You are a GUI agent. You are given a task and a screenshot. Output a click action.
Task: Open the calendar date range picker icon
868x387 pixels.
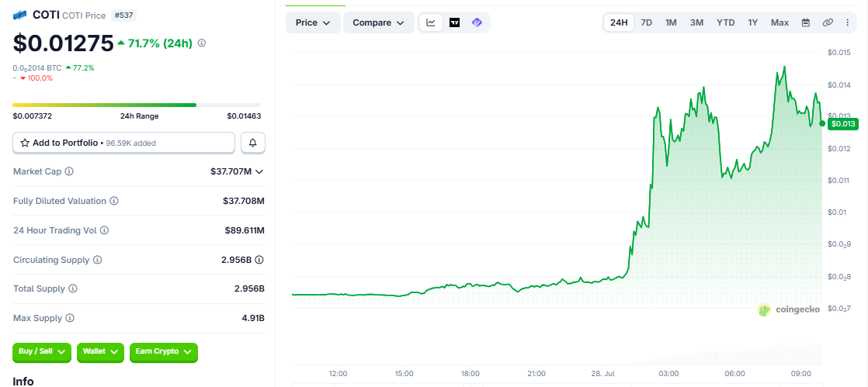click(x=806, y=22)
